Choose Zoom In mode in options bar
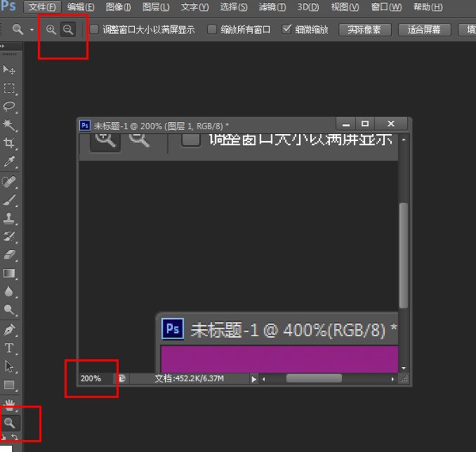Viewport: 476px width, 452px height. coord(51,29)
